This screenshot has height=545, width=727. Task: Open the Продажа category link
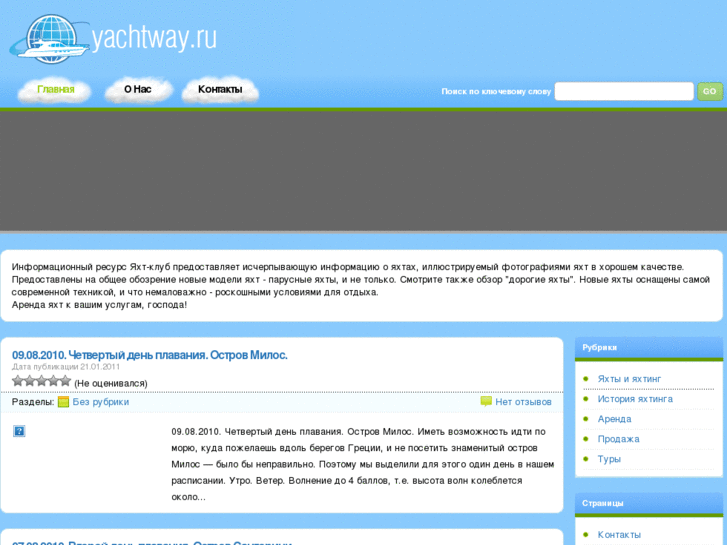(x=619, y=439)
